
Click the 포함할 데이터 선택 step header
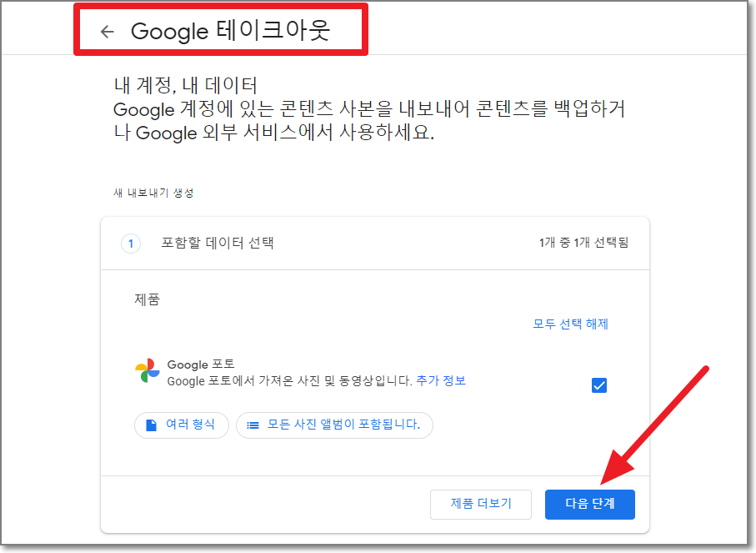click(x=218, y=243)
